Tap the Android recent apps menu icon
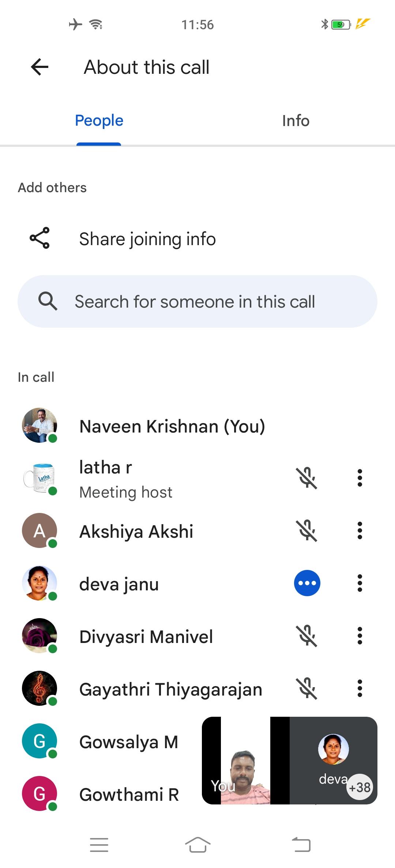This screenshot has width=395, height=868. [x=99, y=845]
